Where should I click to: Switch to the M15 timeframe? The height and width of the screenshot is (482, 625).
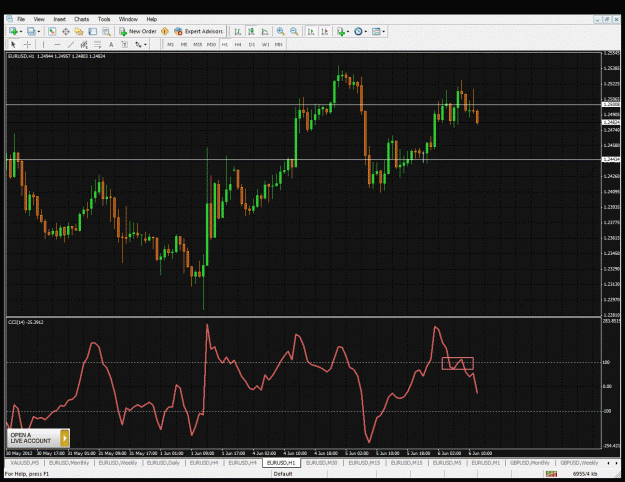(x=197, y=44)
